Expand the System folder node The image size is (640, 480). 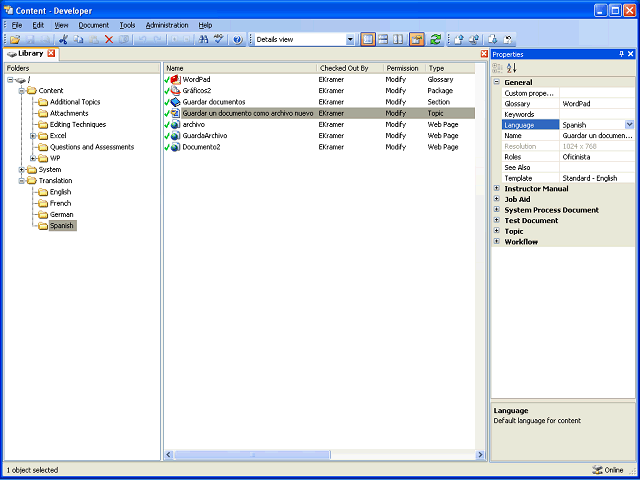pos(22,169)
